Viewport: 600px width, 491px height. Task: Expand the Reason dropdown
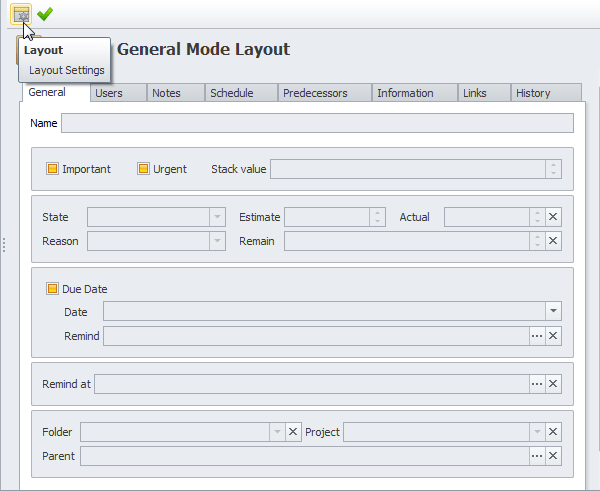point(217,241)
